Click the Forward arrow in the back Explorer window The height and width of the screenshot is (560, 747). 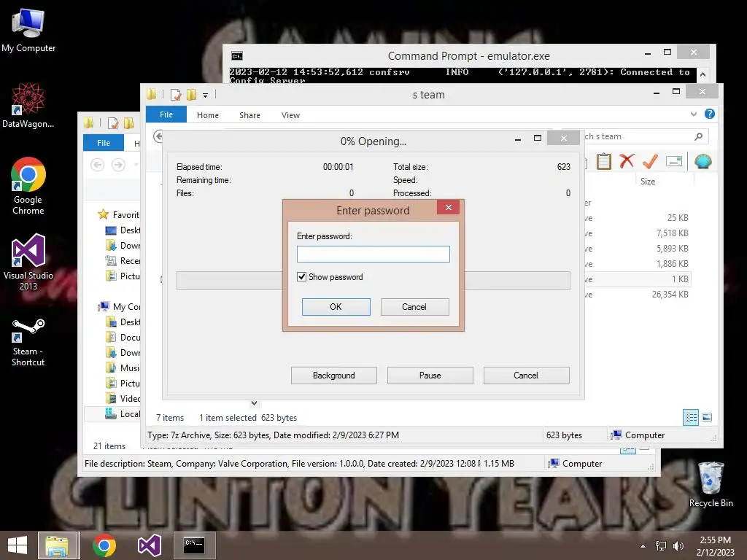(118, 166)
